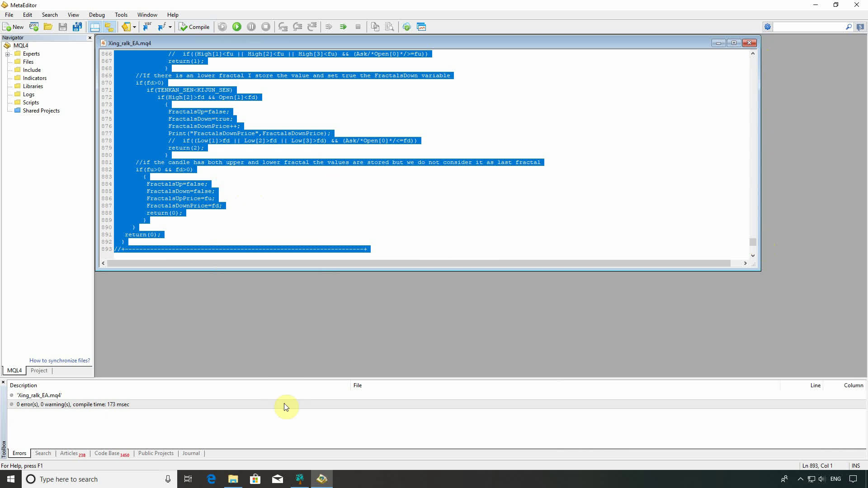The image size is (868, 488).
Task: Open file using folder icon in toolbar
Action: pos(48,27)
